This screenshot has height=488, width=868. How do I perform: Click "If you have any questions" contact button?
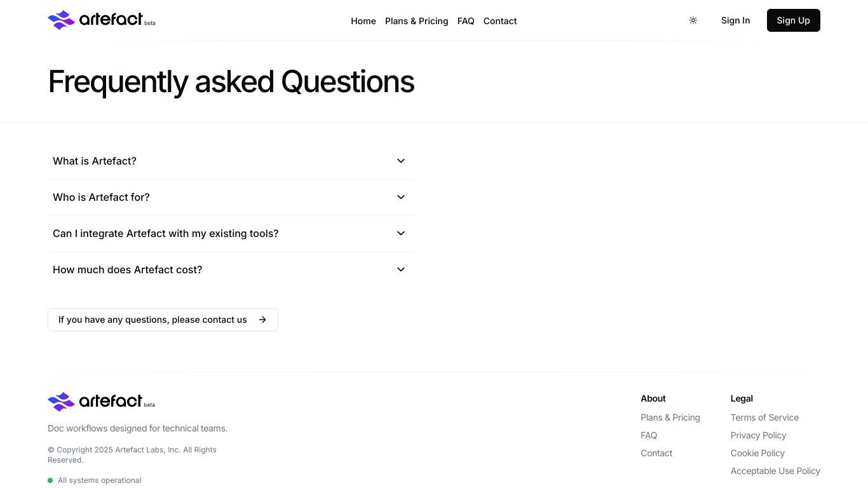coord(163,320)
